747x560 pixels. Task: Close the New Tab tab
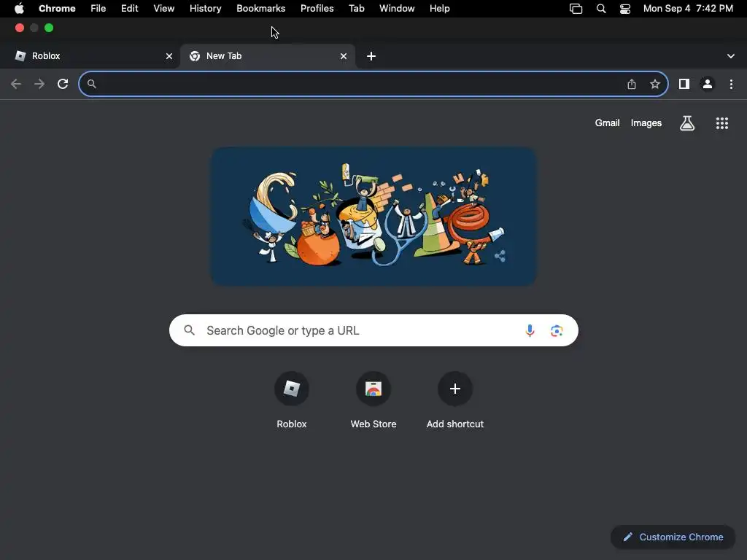pyautogui.click(x=344, y=56)
